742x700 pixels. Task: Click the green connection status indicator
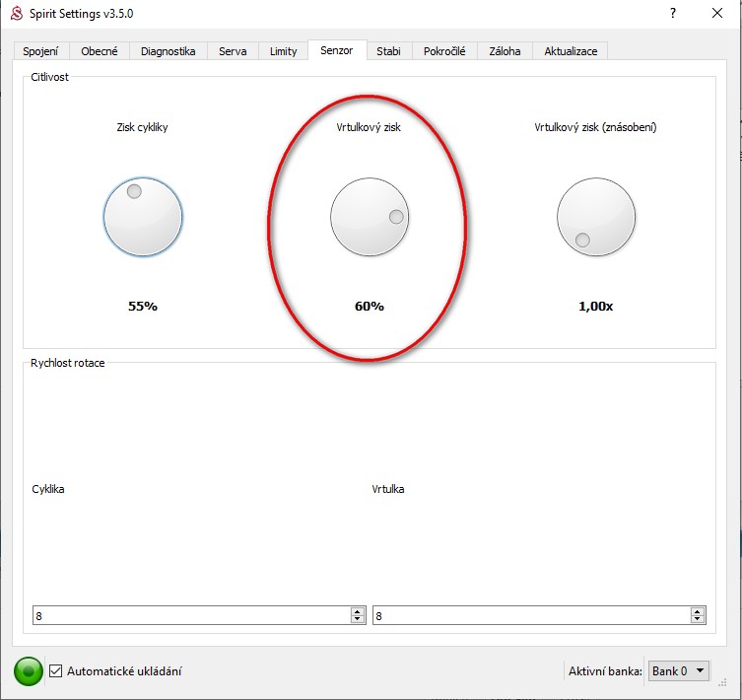tap(29, 671)
